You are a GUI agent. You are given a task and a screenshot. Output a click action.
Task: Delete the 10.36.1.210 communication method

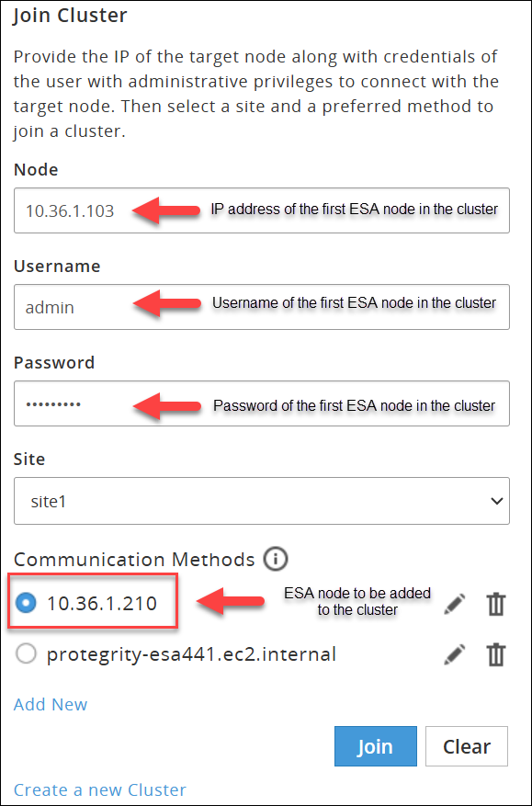click(x=496, y=604)
